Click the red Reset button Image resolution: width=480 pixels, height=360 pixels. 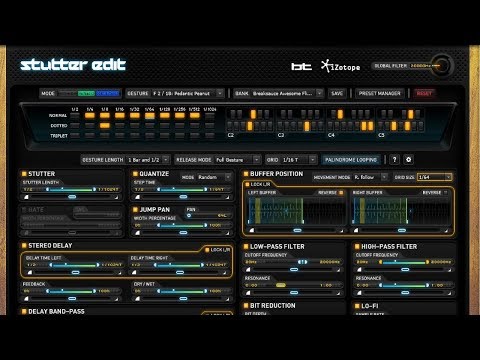click(x=424, y=93)
